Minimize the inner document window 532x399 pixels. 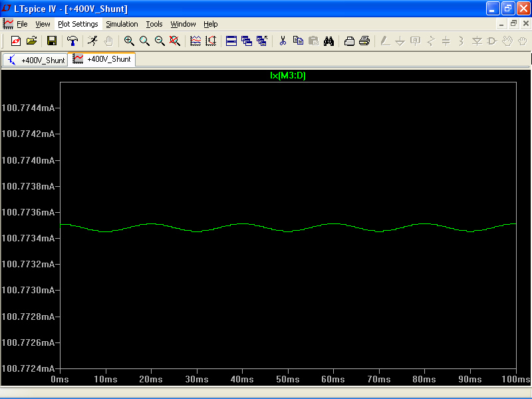[x=501, y=23]
